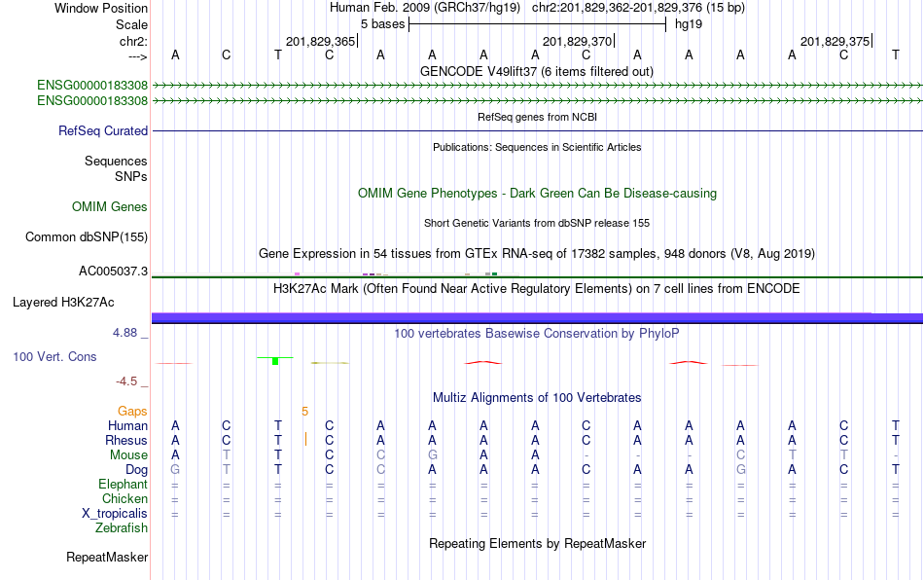Click the Dog row G base in first column

175,470
